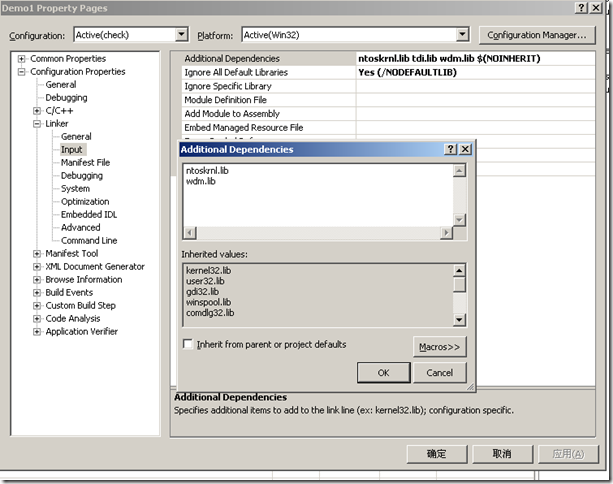Click the 取消 button

(502, 454)
